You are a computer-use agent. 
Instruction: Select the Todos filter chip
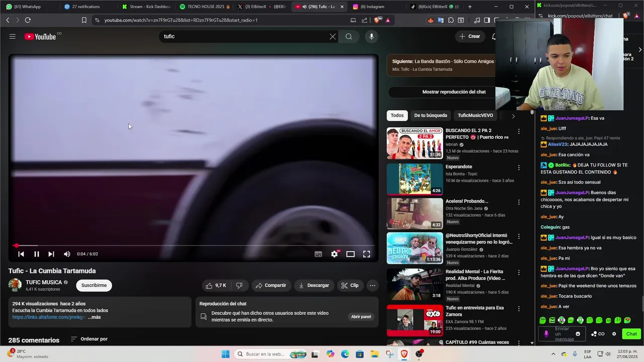pyautogui.click(x=397, y=115)
